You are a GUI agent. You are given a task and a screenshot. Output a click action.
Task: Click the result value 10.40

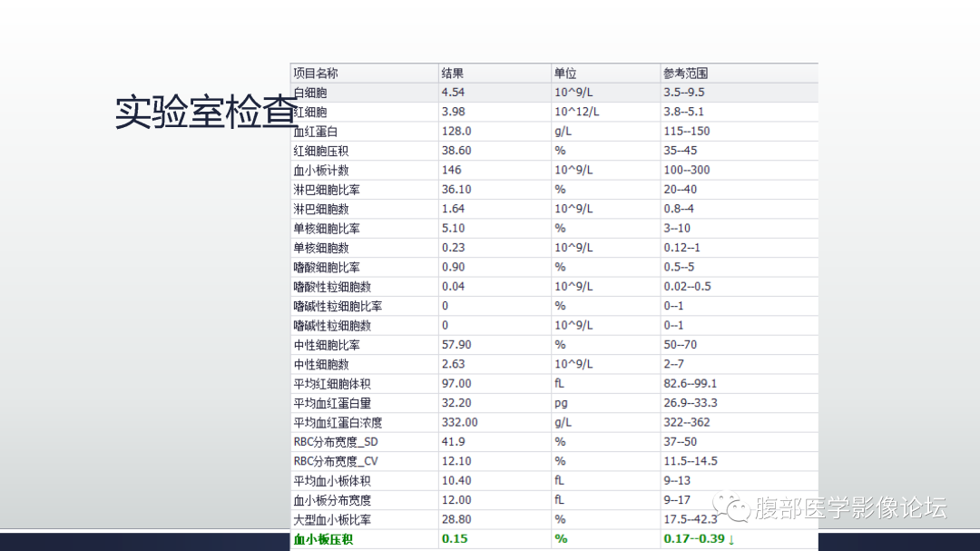(456, 480)
